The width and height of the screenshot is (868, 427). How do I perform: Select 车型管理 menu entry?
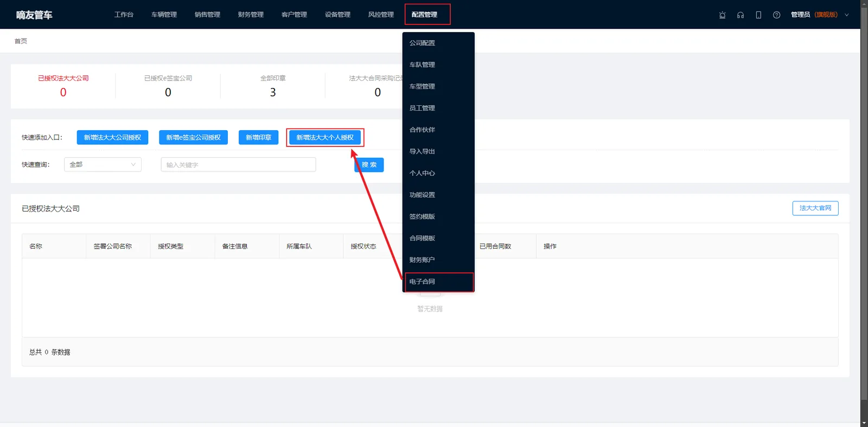438,86
